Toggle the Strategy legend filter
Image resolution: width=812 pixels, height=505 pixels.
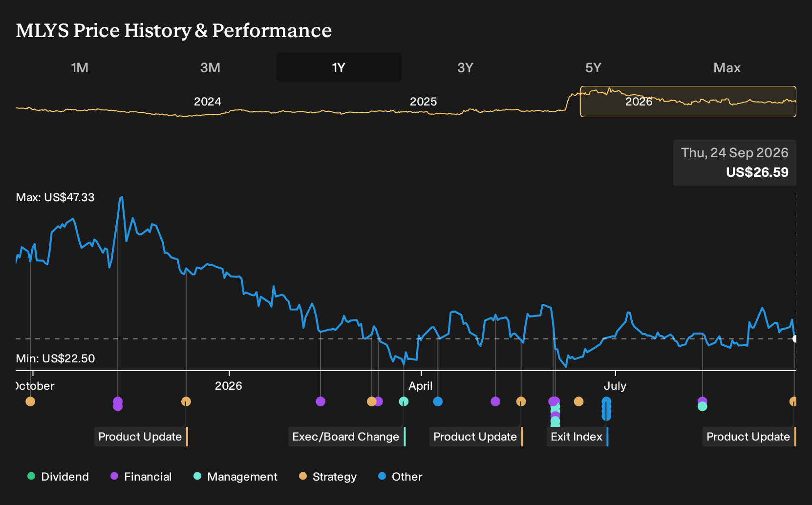[328, 477]
